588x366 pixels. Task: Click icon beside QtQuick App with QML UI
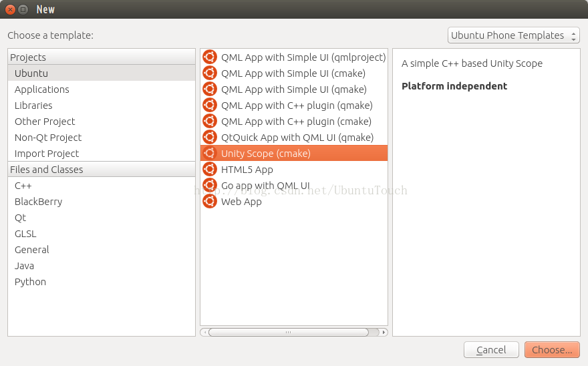pyautogui.click(x=210, y=138)
